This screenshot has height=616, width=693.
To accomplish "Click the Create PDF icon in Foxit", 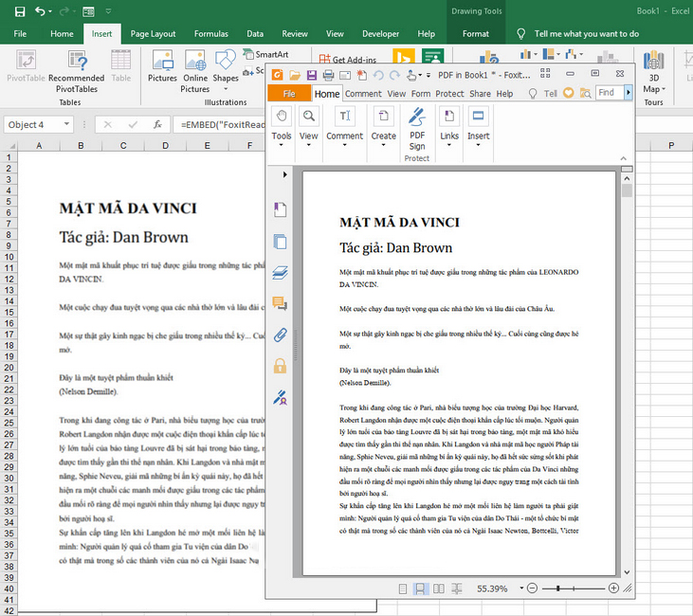I will [x=384, y=117].
